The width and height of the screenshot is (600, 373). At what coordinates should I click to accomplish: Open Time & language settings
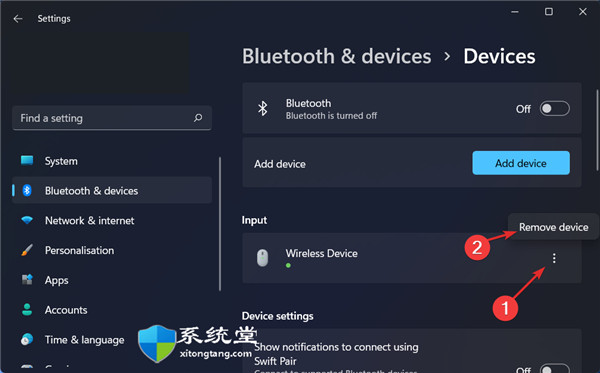pos(112,340)
